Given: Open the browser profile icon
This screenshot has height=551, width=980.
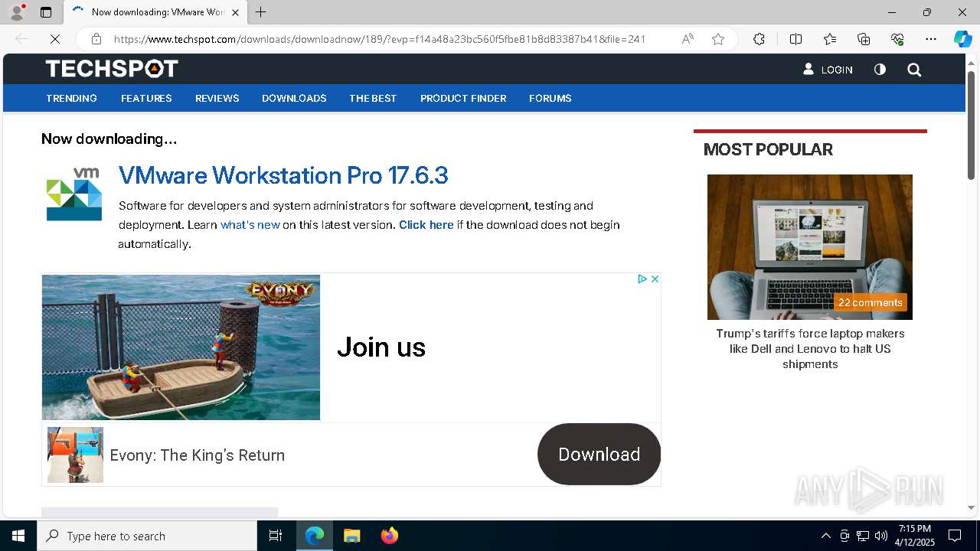Looking at the screenshot, I should click(16, 12).
